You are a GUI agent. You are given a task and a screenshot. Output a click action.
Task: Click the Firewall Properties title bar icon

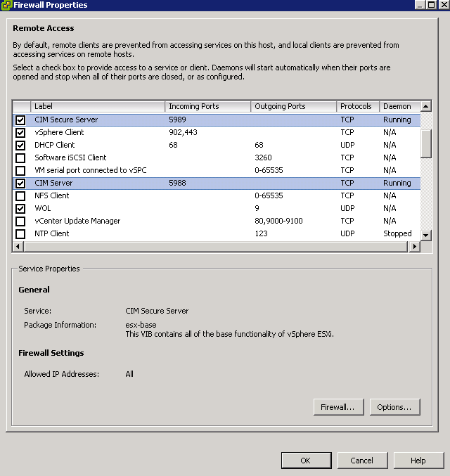6,5
